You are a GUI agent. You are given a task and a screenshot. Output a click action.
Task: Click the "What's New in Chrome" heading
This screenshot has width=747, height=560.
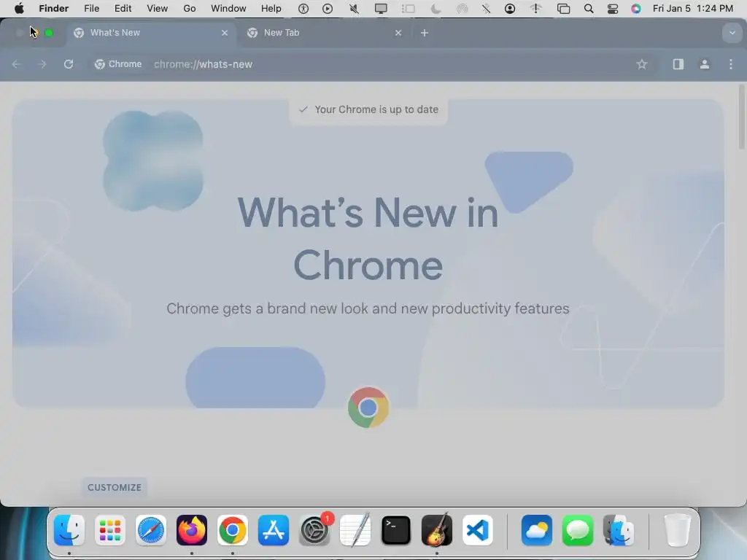click(x=368, y=238)
